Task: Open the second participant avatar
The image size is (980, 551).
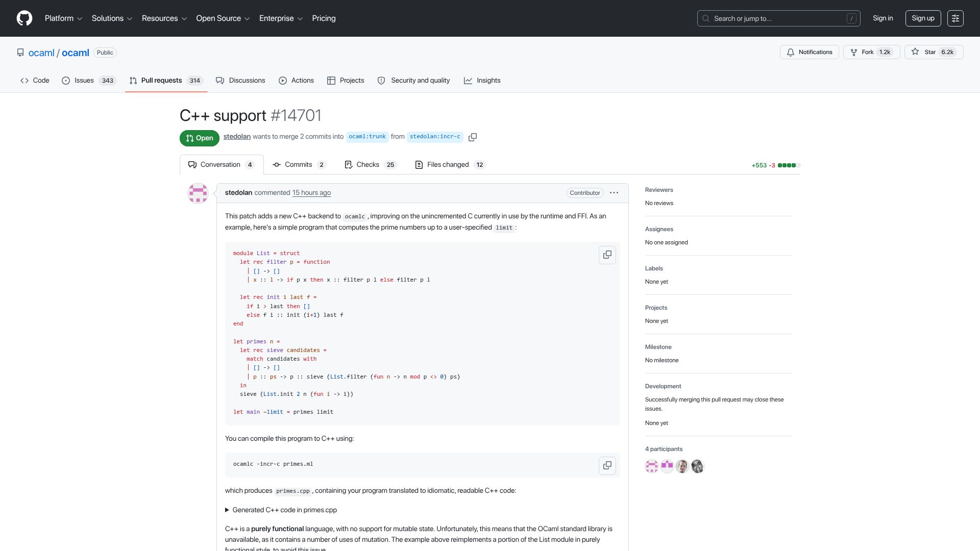Action: pos(667,466)
